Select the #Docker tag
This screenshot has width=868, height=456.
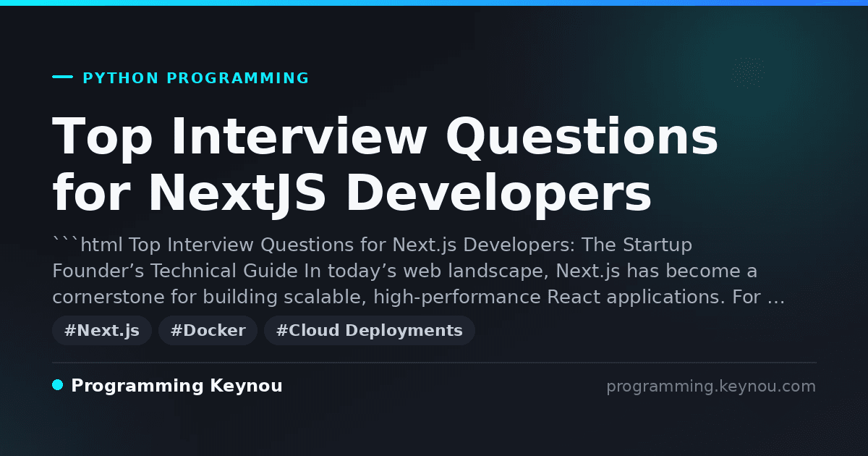click(x=208, y=331)
